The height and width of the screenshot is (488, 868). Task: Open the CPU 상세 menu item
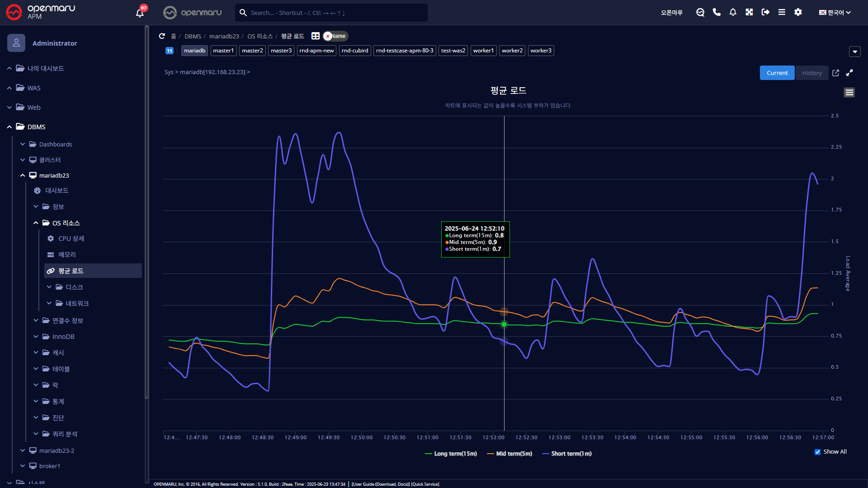[71, 239]
